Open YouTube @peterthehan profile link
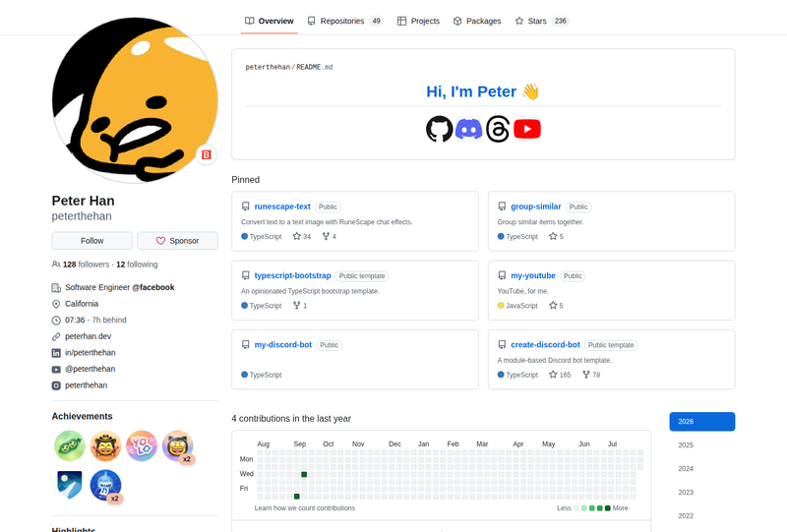787x532 pixels. click(90, 369)
